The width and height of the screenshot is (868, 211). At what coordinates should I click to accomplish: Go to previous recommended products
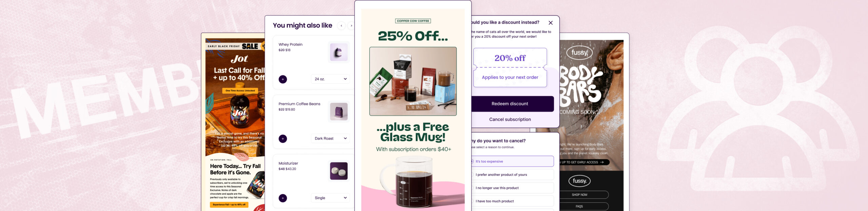(341, 25)
